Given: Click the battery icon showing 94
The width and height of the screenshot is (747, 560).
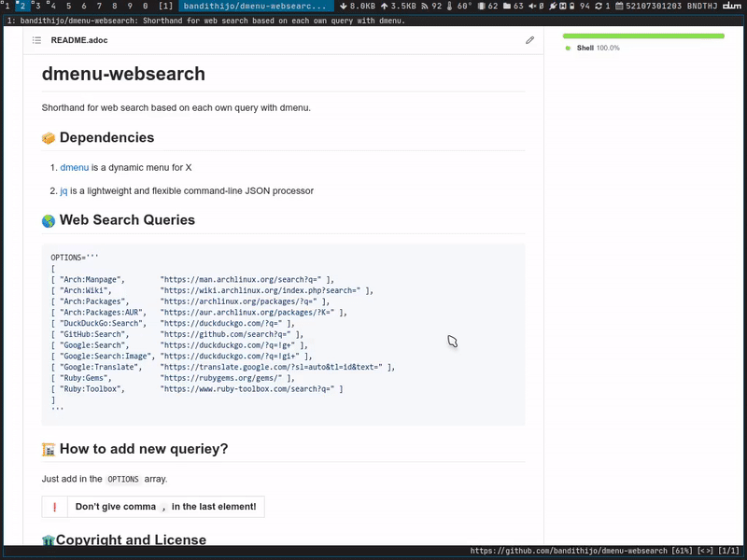Looking at the screenshot, I should 571,7.
